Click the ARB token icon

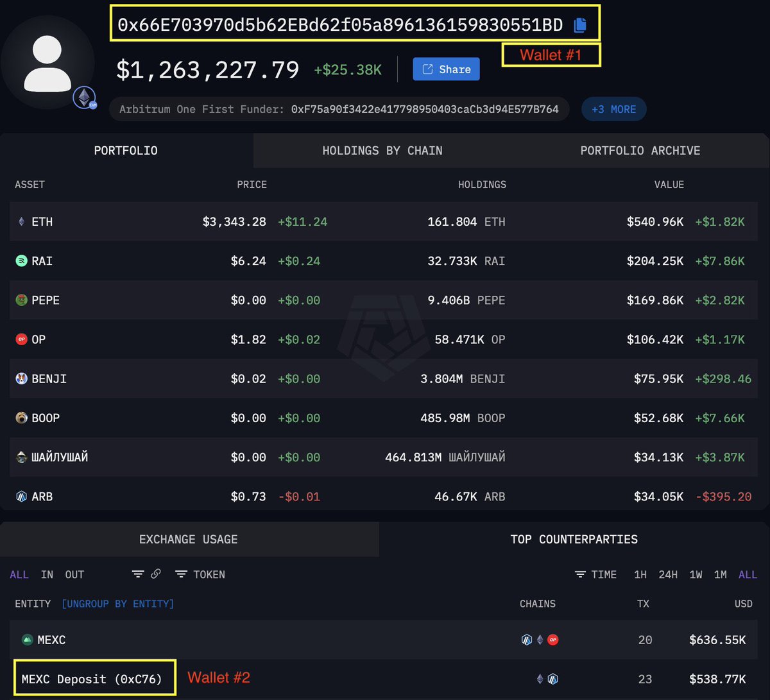21,496
